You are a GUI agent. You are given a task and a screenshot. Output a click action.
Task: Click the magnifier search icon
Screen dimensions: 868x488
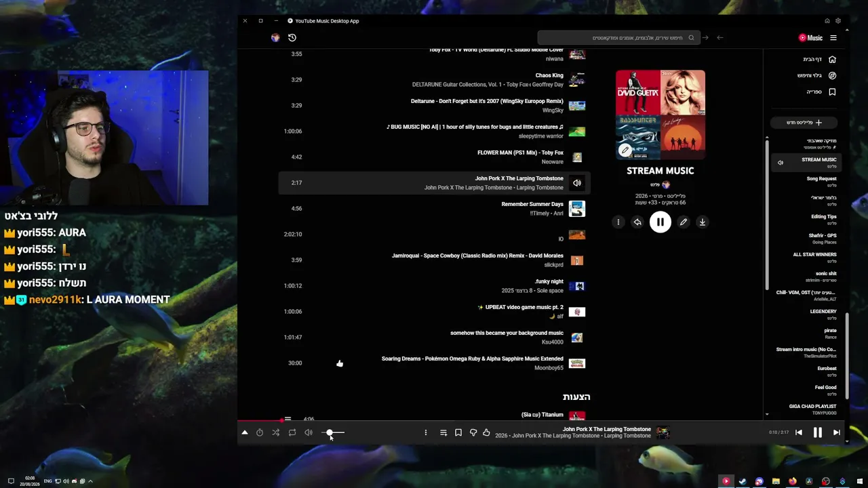(x=691, y=38)
